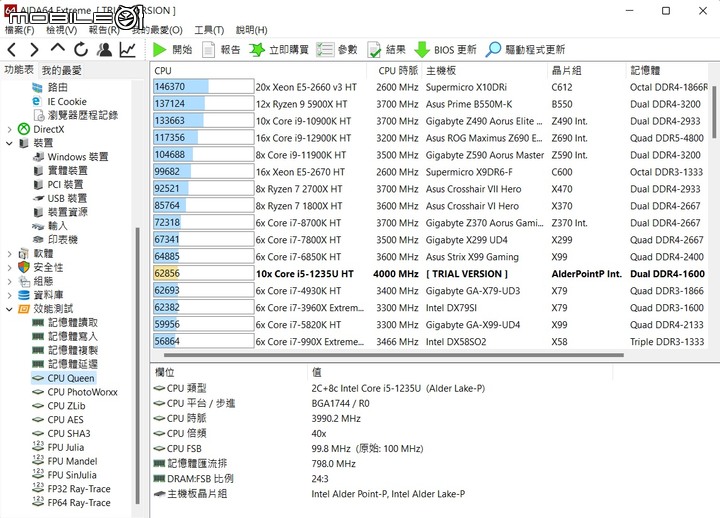Open 參數 parameters toolbar icon
This screenshot has width=720, height=518.
click(325, 50)
